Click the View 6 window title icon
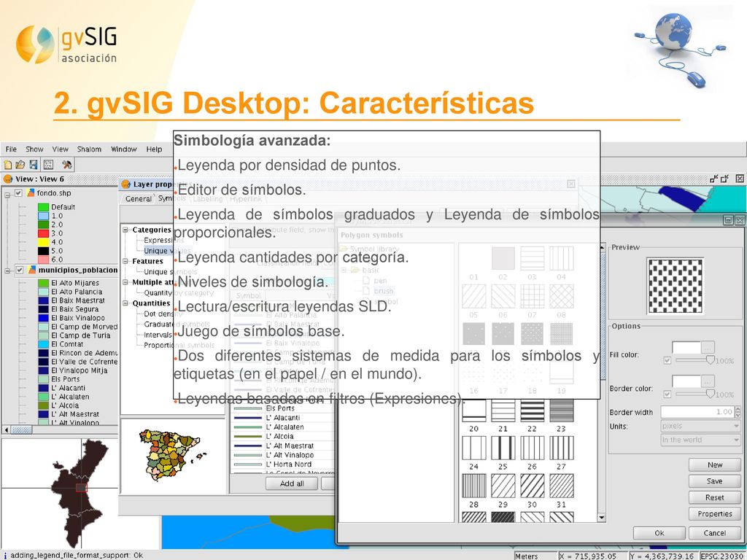The width and height of the screenshot is (747, 560). coord(7,179)
